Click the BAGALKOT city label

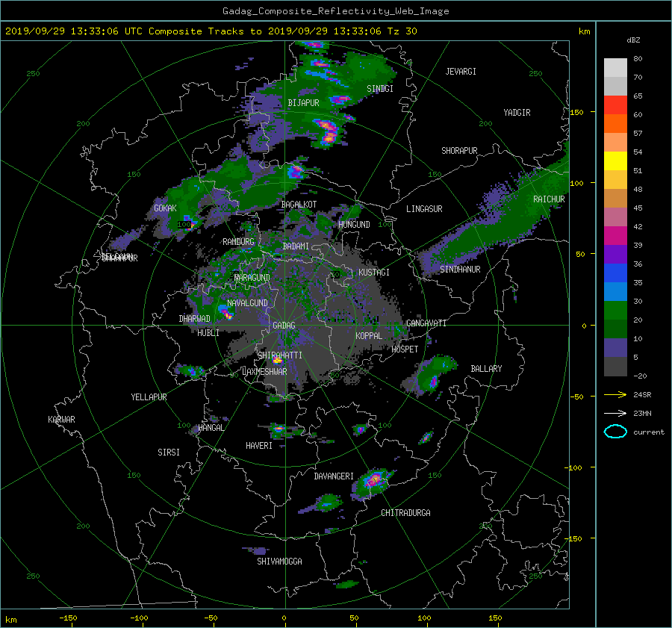[299, 205]
